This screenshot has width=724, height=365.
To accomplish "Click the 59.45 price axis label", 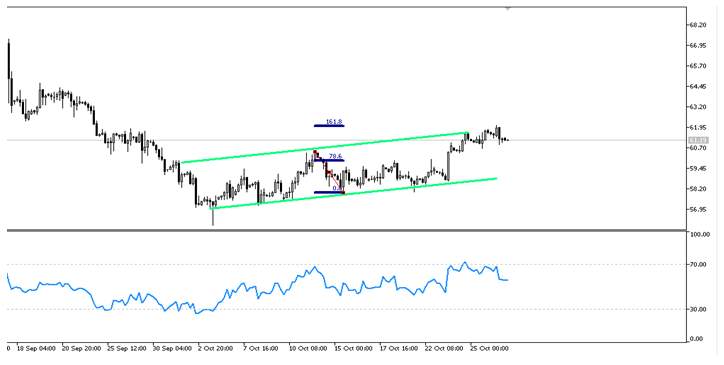I will tap(697, 169).
